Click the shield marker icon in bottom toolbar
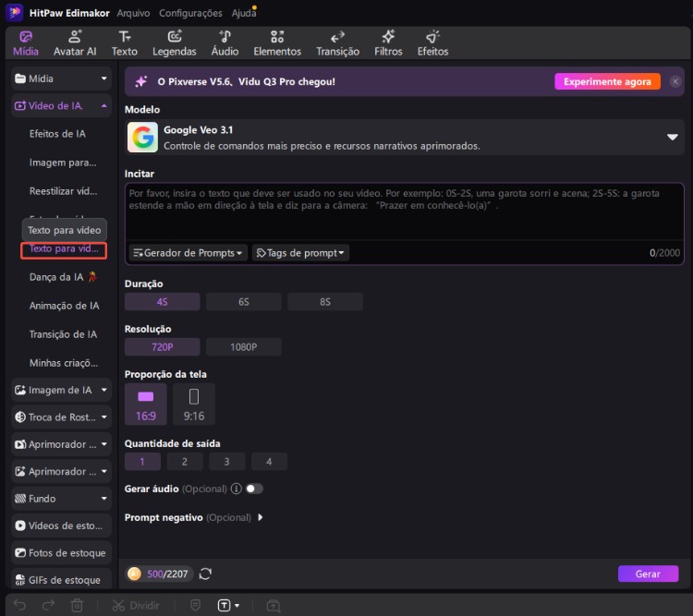The height and width of the screenshot is (616, 693). tap(195, 605)
